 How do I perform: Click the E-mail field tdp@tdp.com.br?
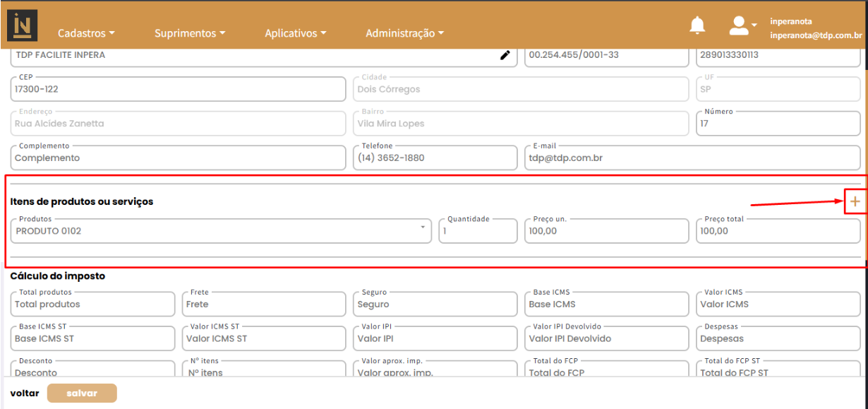click(692, 158)
